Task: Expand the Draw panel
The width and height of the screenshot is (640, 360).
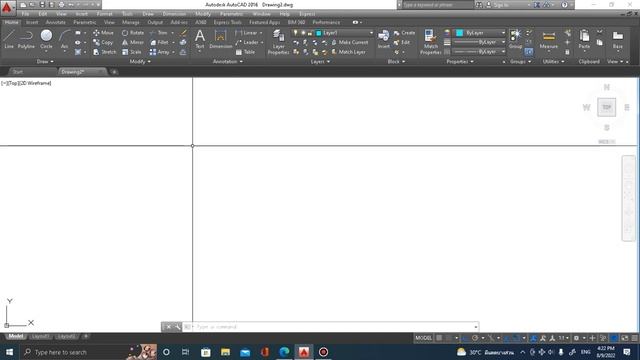Action: click(x=45, y=62)
